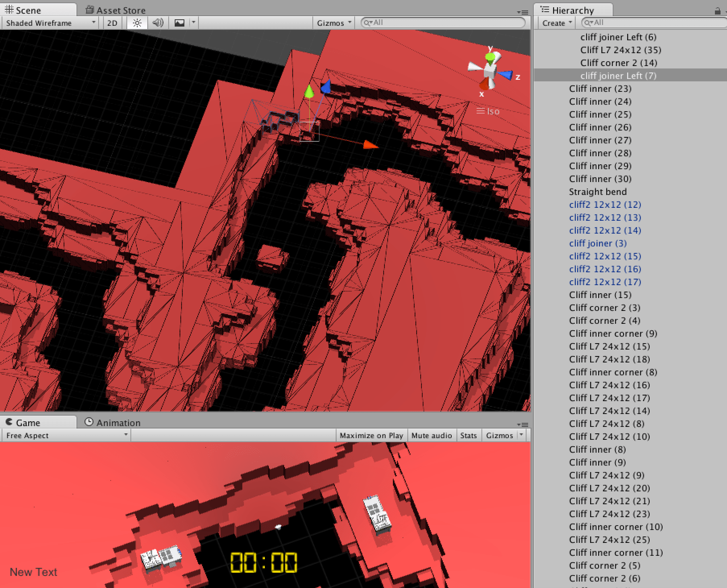Click the Hierarchy panel lock icon
Image resolution: width=727 pixels, height=588 pixels.
coord(717,11)
